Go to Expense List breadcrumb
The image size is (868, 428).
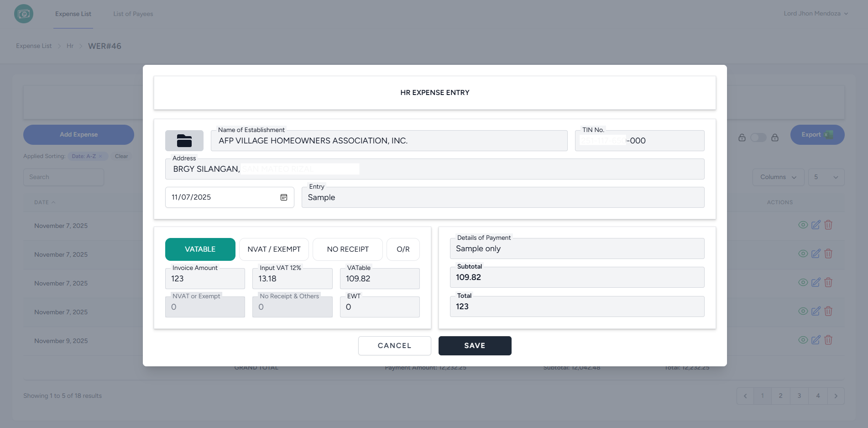click(34, 46)
